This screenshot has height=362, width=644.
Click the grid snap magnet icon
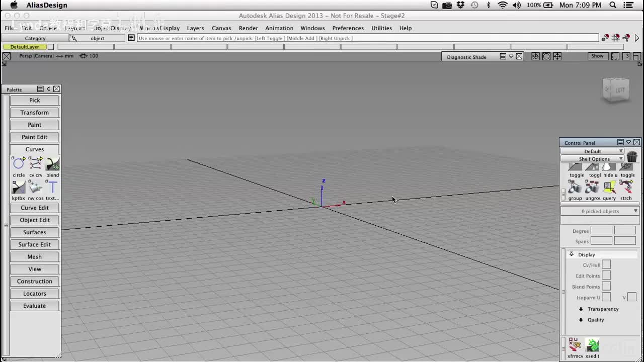tap(615, 38)
